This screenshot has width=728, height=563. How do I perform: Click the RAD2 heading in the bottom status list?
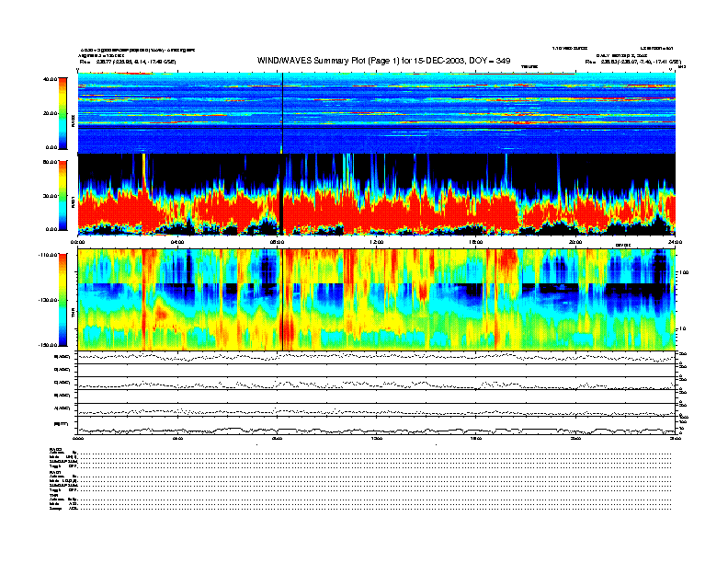click(x=55, y=449)
